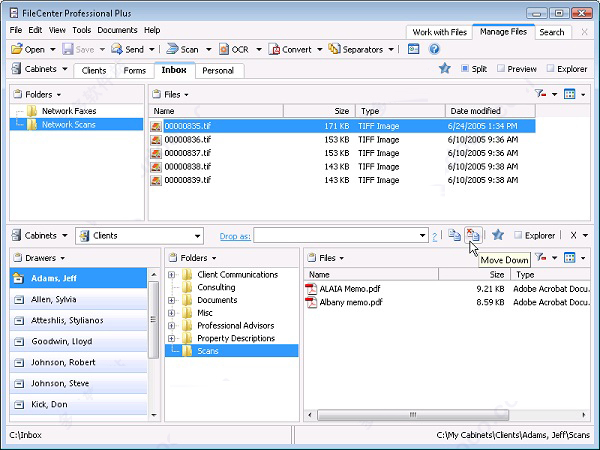The image size is (600, 450).
Task: Open the Drop as combo box dropdown
Action: click(x=422, y=236)
